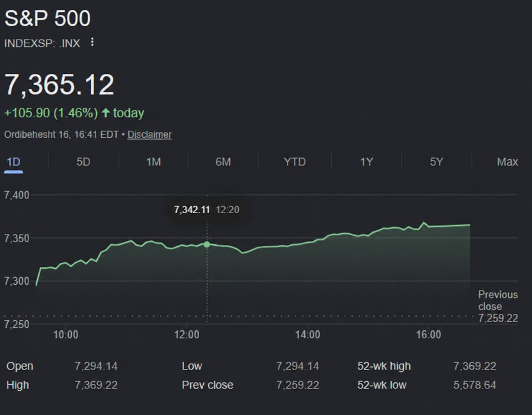The height and width of the screenshot is (415, 532).
Task: Show the 6M chart range
Action: pyautogui.click(x=223, y=162)
